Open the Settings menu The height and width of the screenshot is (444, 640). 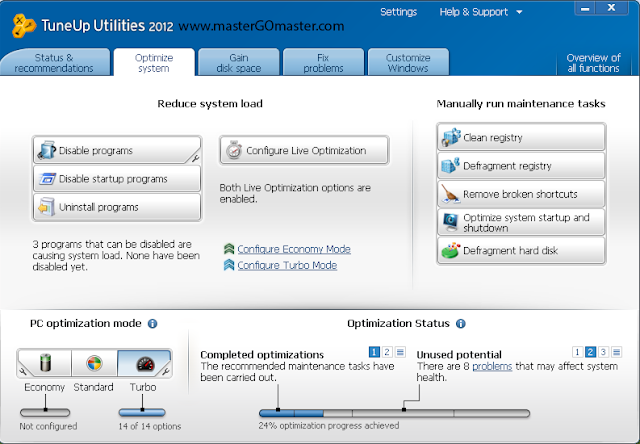398,12
